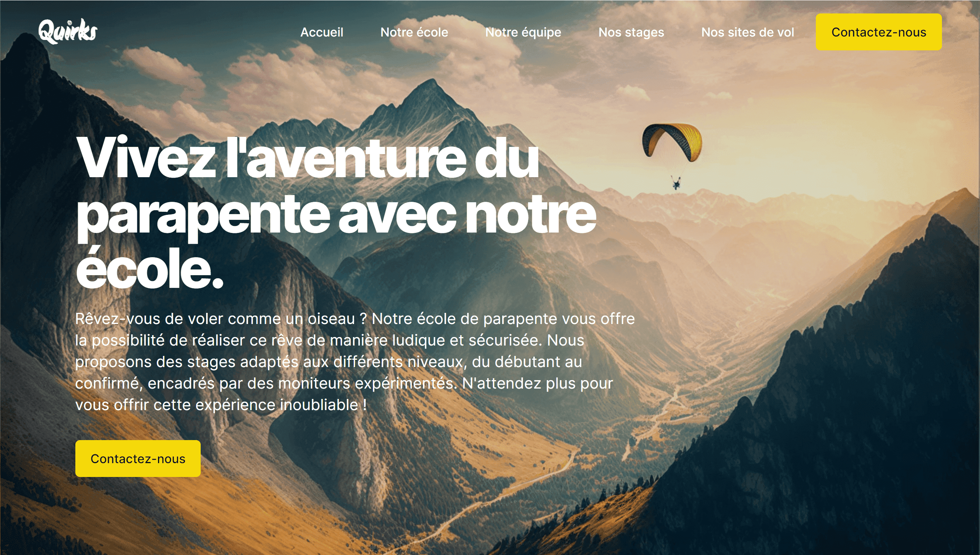Viewport: 980px width, 555px height.
Task: Click the yellow paraglider wing in the photo
Action: click(672, 141)
